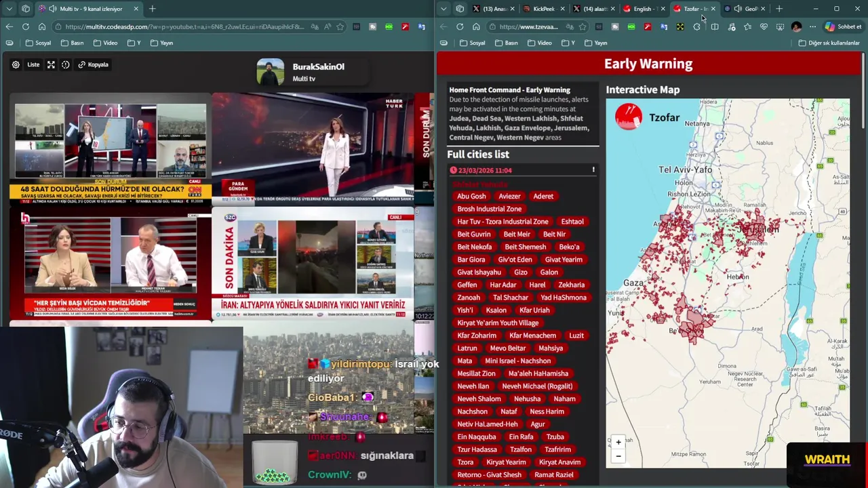Click Jerusalem label on the map
The height and width of the screenshot is (488, 868).
757,230
